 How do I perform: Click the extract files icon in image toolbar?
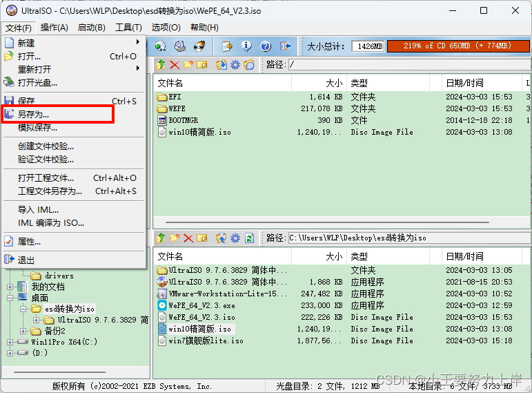(x=221, y=64)
